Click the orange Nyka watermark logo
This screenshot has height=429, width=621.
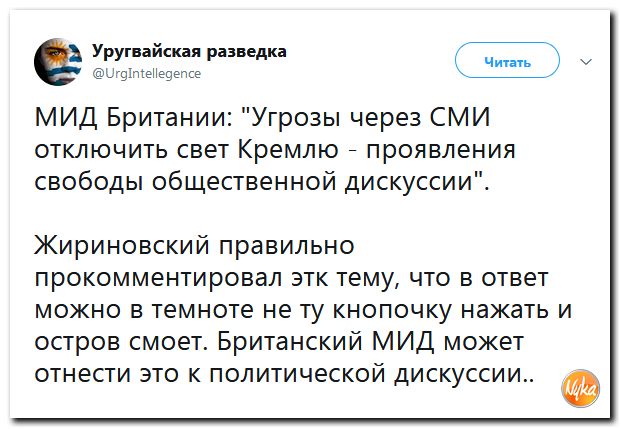580,388
